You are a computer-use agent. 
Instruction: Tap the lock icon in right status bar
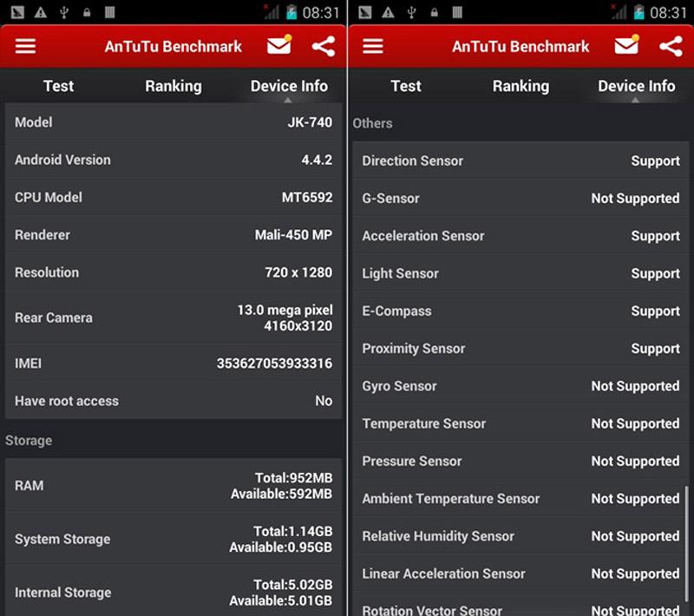435,12
